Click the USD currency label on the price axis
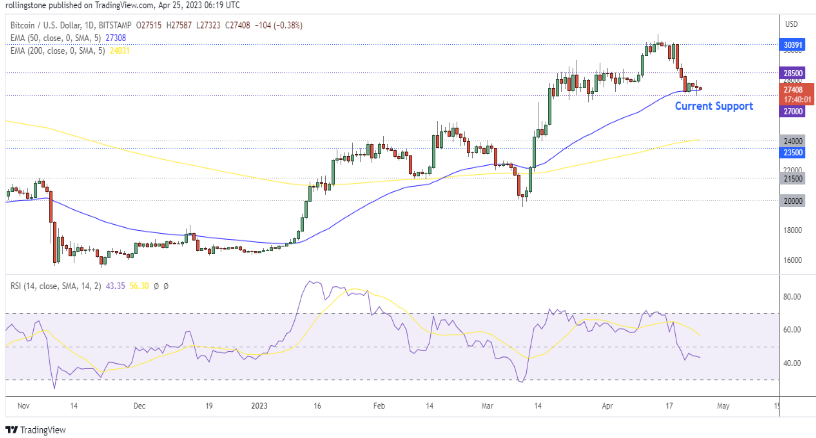This screenshot has width=816, height=438. (791, 24)
